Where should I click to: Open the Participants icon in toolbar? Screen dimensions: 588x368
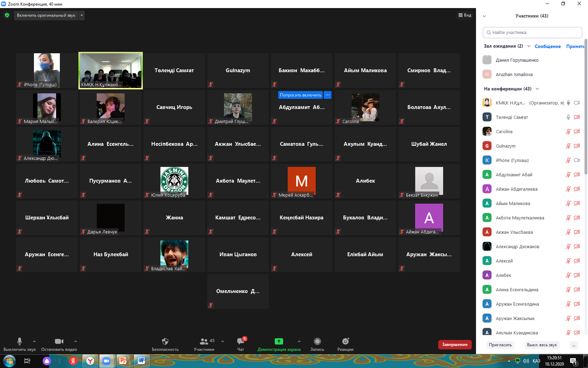(204, 342)
